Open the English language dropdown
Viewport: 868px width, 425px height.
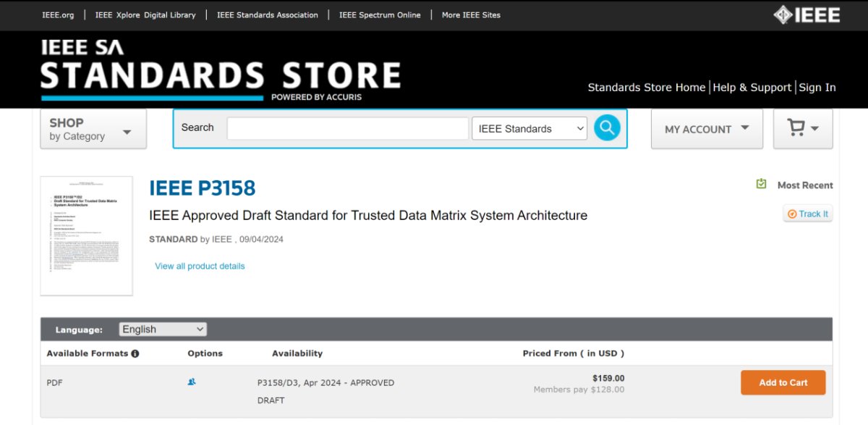pos(163,329)
